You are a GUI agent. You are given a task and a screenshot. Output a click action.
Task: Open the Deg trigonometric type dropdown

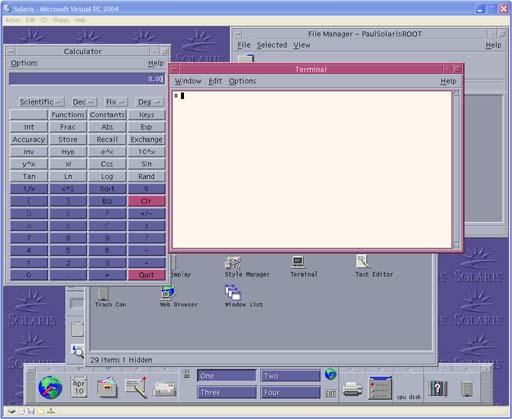[150, 102]
